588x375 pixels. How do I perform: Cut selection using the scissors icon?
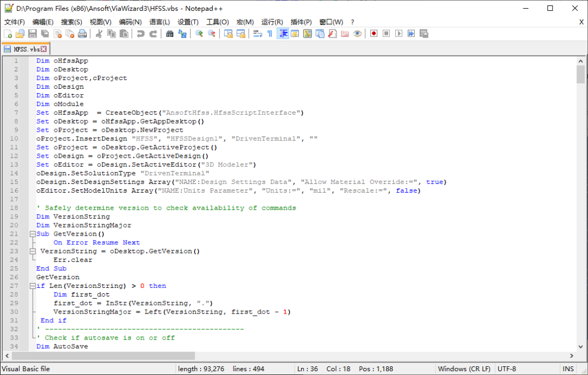pyautogui.click(x=99, y=34)
